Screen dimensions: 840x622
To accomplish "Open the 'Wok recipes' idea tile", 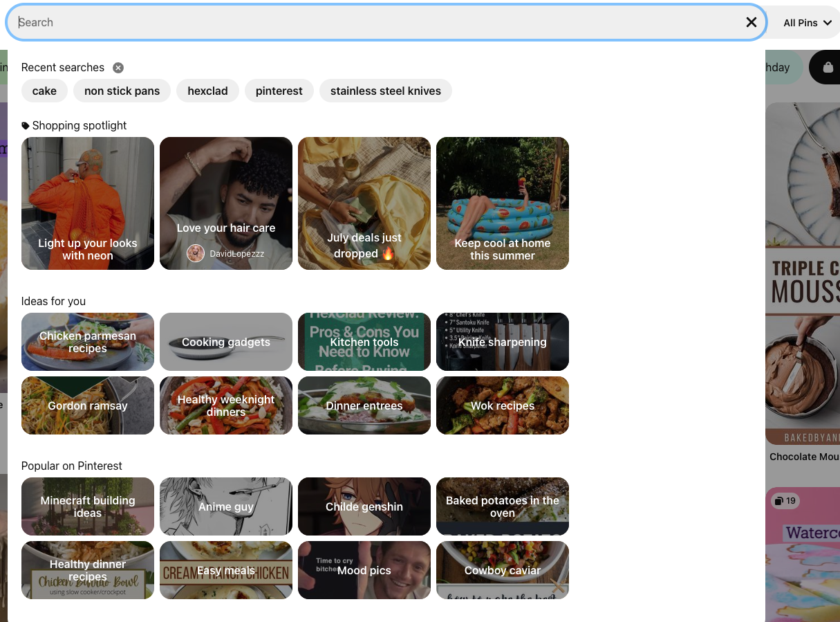I will [503, 405].
